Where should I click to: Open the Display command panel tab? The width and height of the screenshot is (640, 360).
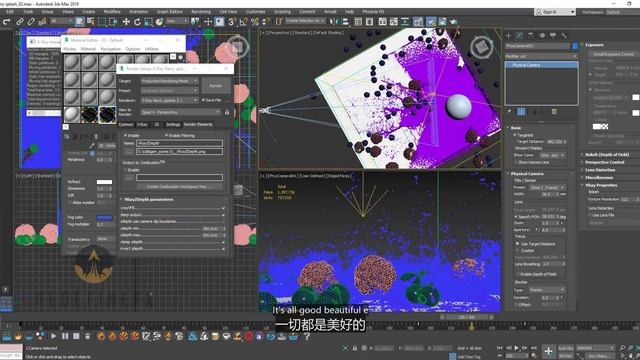pos(553,36)
